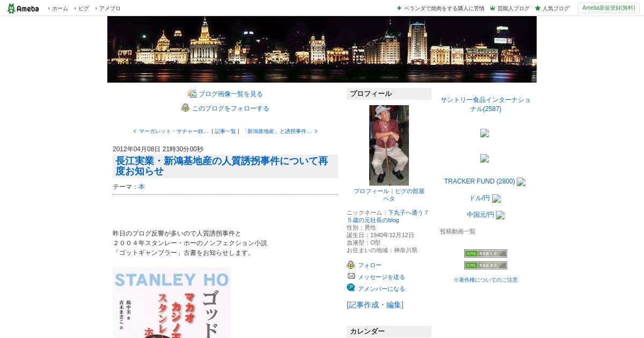Click the Ameba新規登録(無料) button

click(609, 8)
